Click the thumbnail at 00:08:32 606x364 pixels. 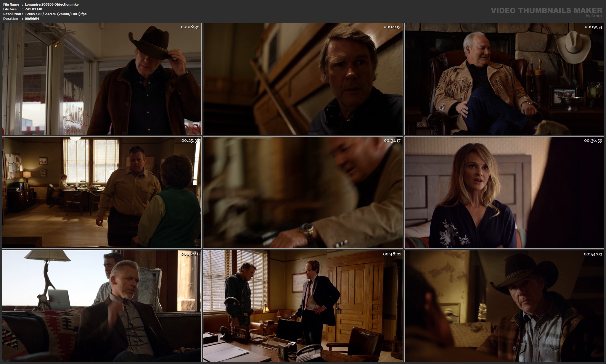(102, 79)
